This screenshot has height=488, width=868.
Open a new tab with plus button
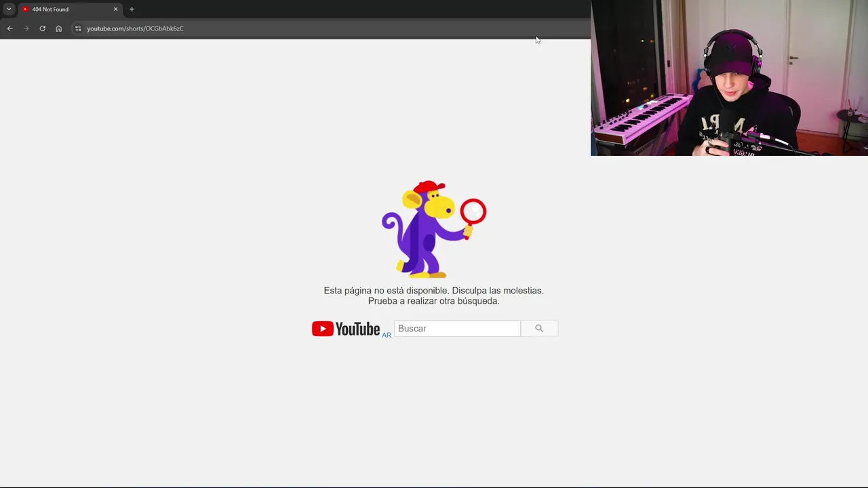(x=132, y=9)
